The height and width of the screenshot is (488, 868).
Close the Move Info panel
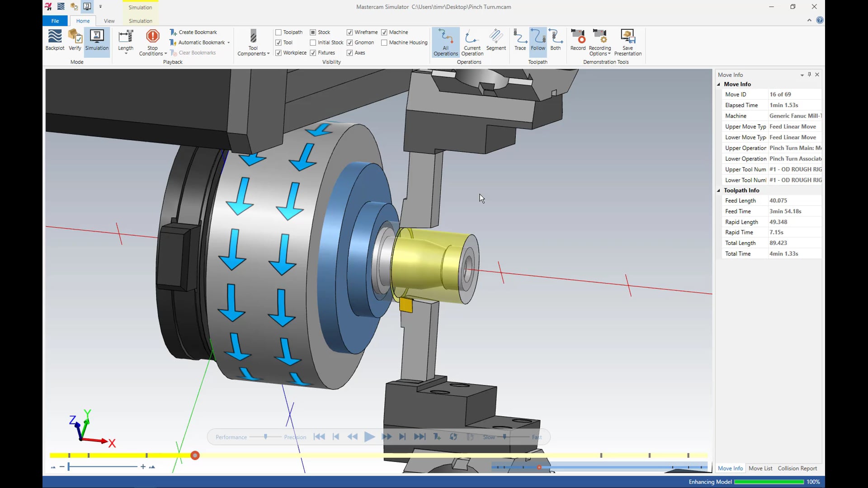pos(817,75)
